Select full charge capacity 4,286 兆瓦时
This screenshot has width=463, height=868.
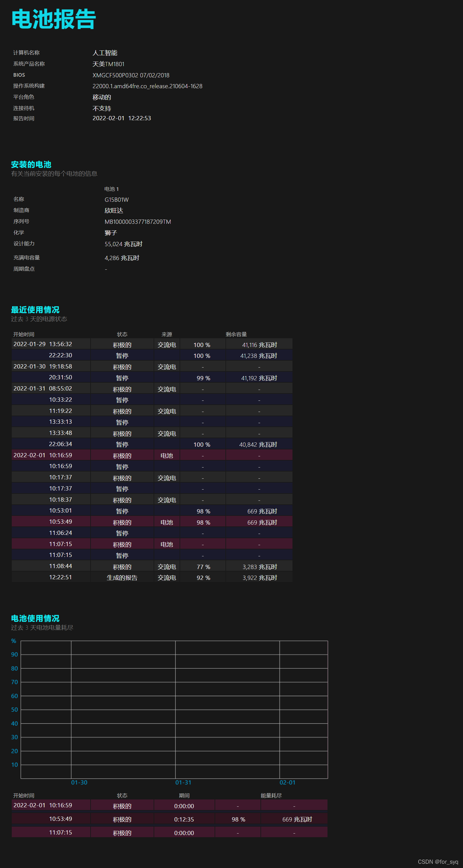tap(122, 258)
